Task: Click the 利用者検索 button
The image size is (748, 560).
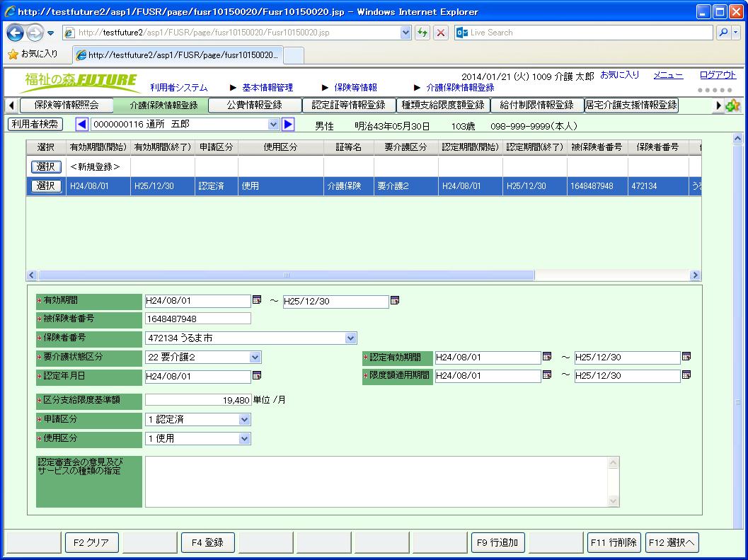Action: (x=35, y=124)
